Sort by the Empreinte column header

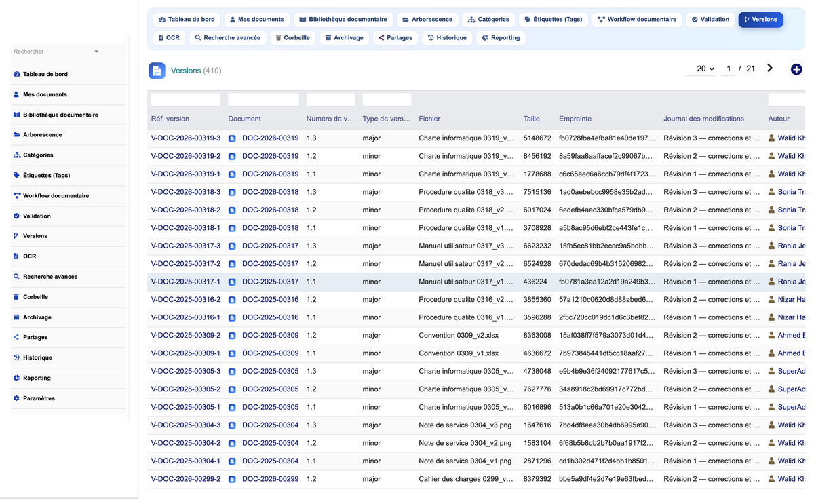575,119
